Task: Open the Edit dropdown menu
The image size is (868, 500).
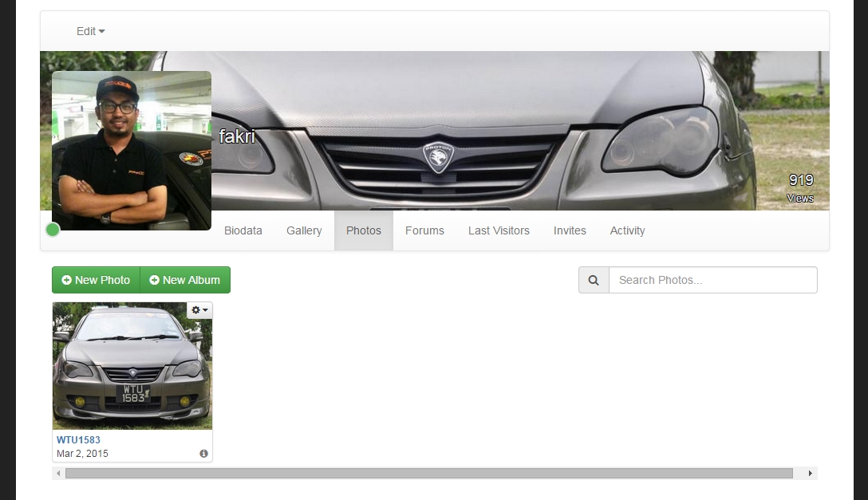Action: [x=91, y=32]
